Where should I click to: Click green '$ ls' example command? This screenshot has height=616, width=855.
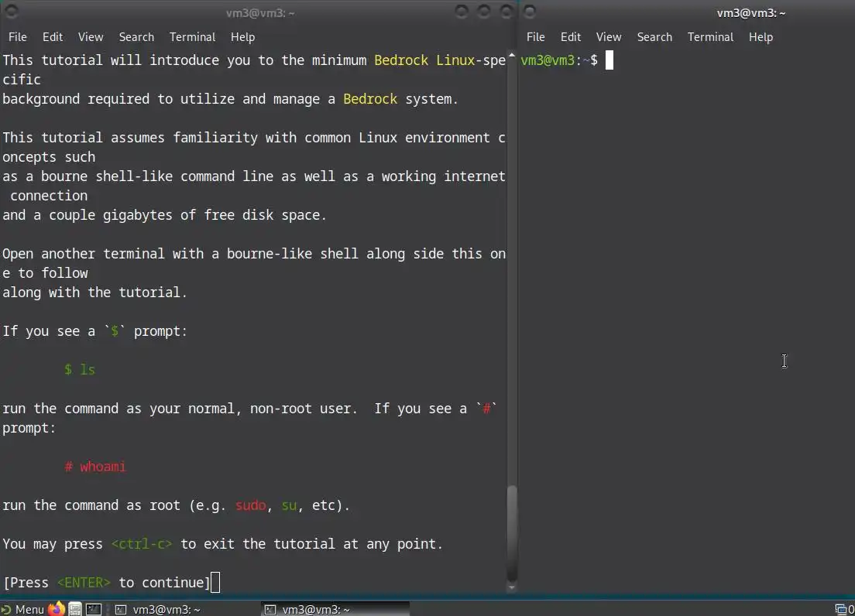80,370
